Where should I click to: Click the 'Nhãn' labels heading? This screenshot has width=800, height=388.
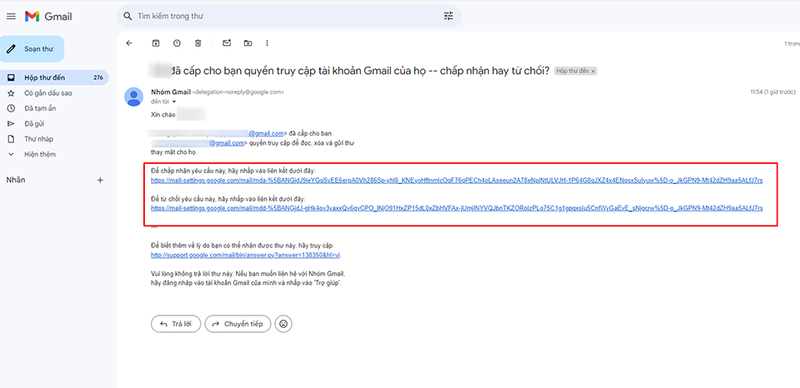[16, 180]
